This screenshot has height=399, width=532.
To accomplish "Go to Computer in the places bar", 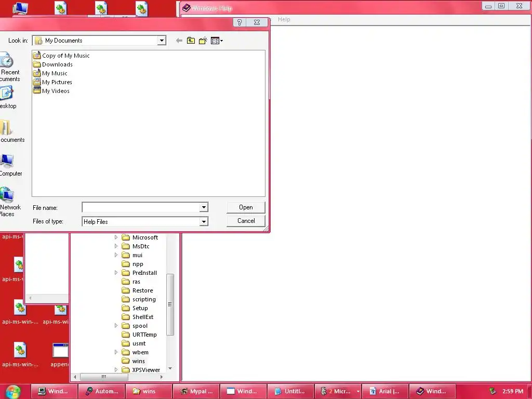I will 9,165.
